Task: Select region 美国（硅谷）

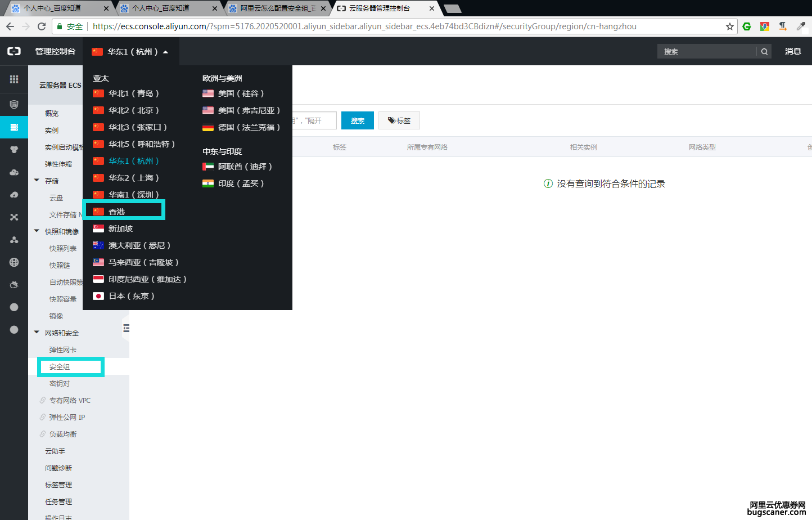Action: [233, 93]
